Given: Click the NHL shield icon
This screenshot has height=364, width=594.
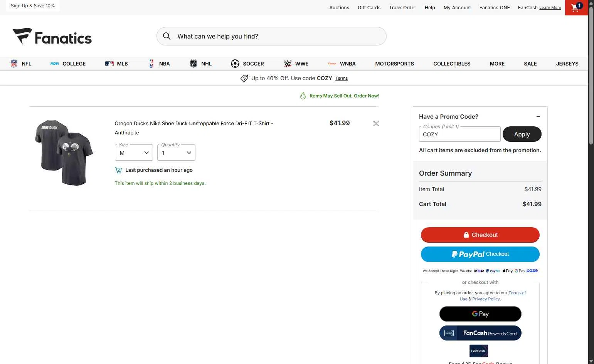Looking at the screenshot, I should point(194,64).
